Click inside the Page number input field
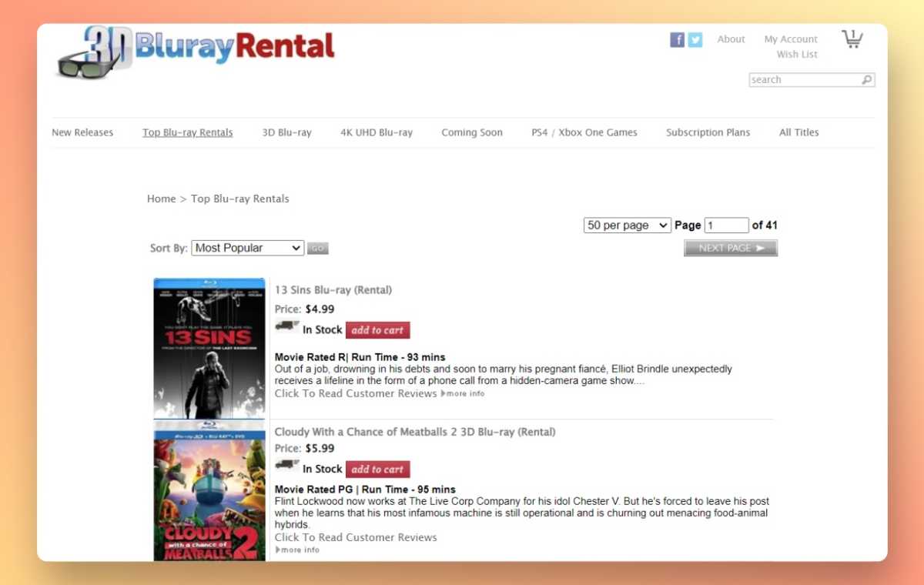Screen dimensions: 924x585 pyautogui.click(x=725, y=225)
